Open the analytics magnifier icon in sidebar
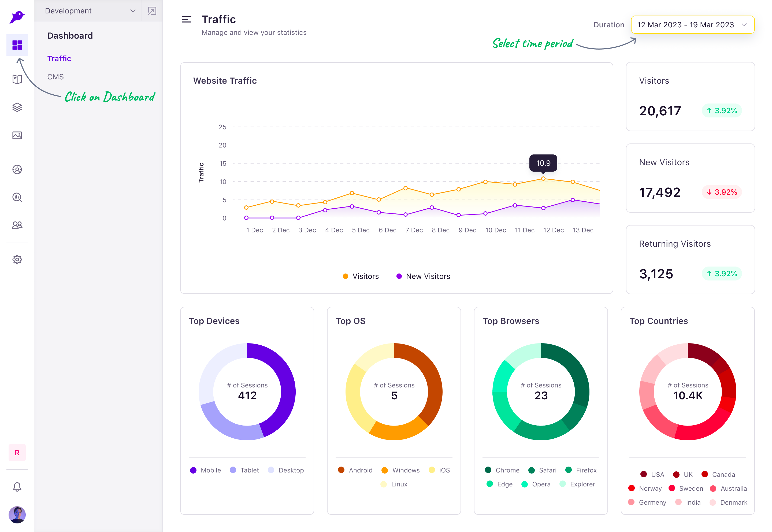Screen dimensions: 772x532 17,197
